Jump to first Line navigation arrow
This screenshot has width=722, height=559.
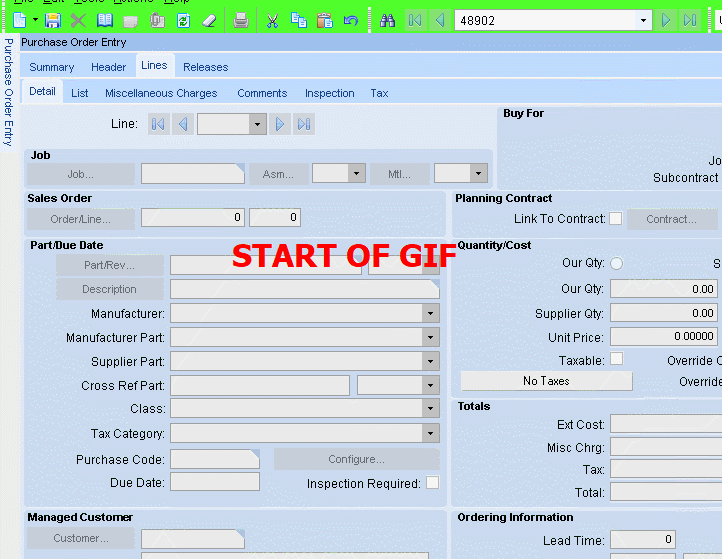[x=158, y=124]
